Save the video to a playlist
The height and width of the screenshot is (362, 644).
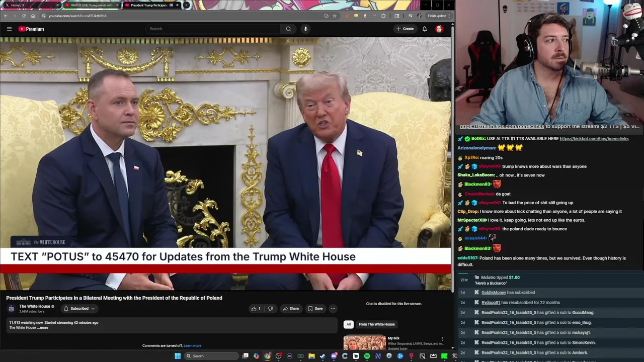pyautogui.click(x=315, y=309)
